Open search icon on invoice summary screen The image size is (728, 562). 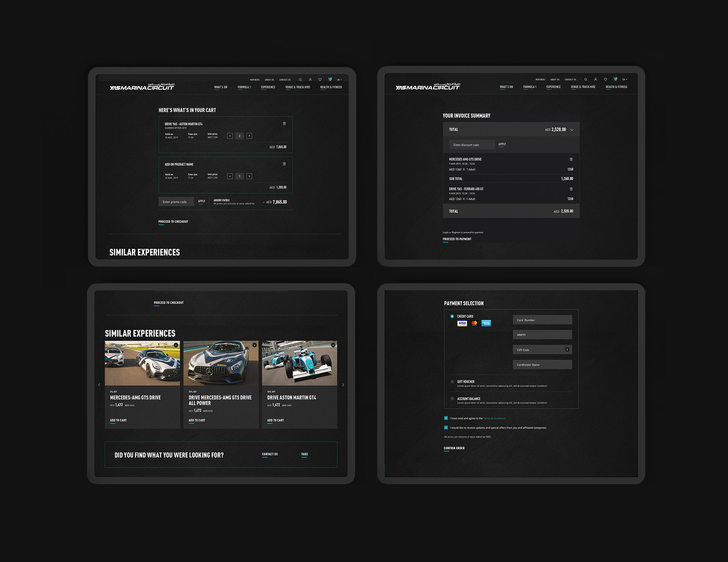point(586,79)
